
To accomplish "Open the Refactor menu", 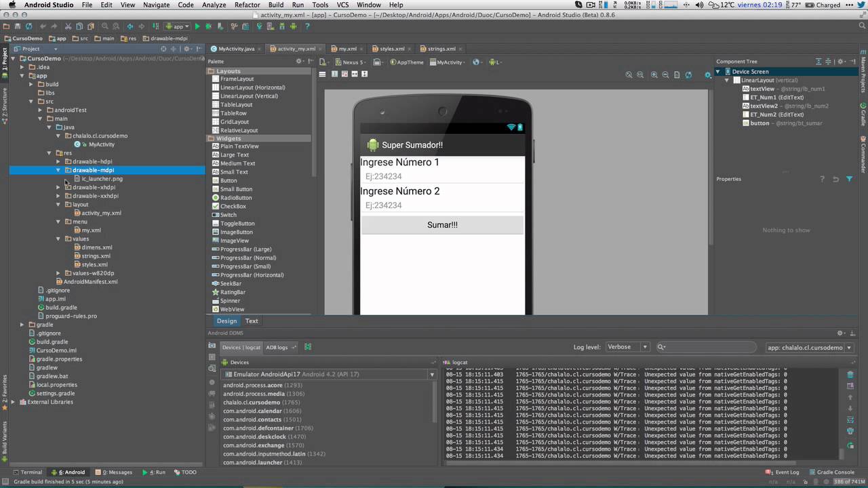I will tap(247, 5).
